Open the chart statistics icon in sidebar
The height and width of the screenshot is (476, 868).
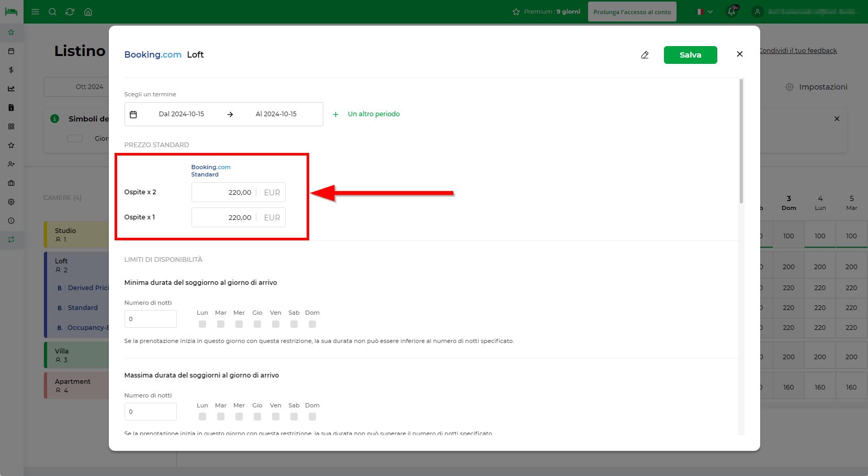point(11,88)
